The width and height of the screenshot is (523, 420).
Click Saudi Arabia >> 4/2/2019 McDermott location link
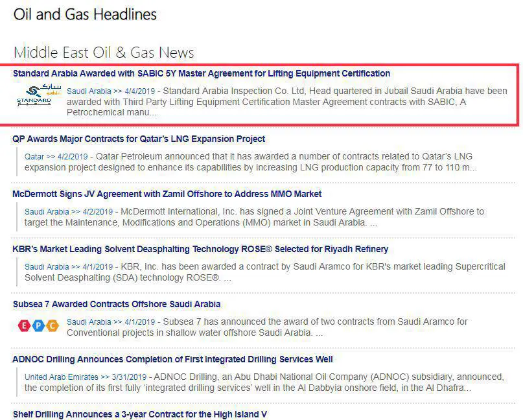tap(68, 212)
